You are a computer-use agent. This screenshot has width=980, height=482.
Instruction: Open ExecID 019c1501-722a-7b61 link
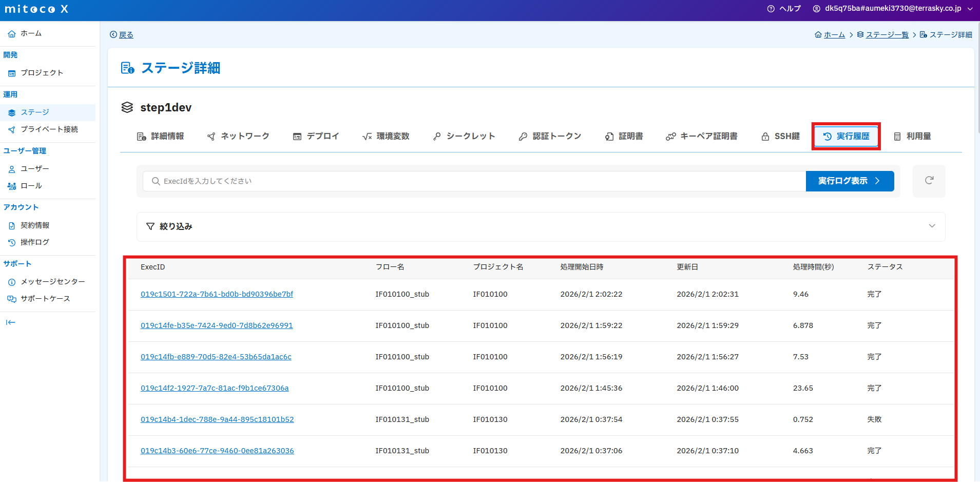217,294
